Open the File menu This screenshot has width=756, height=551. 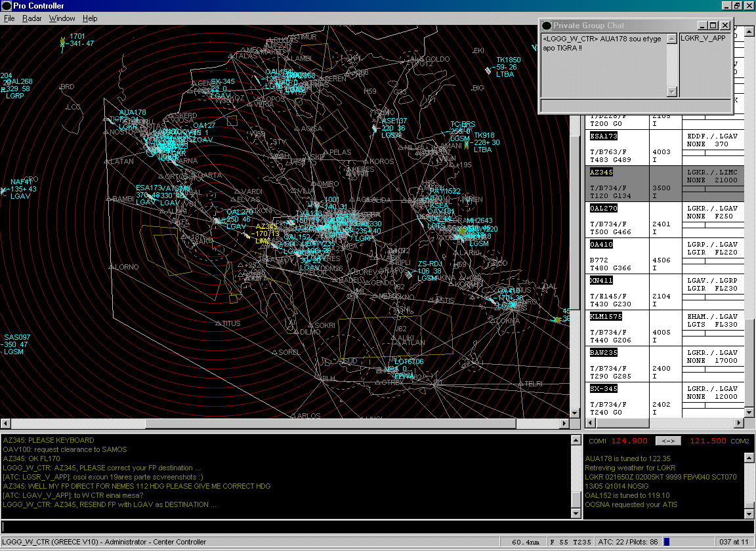[x=9, y=18]
